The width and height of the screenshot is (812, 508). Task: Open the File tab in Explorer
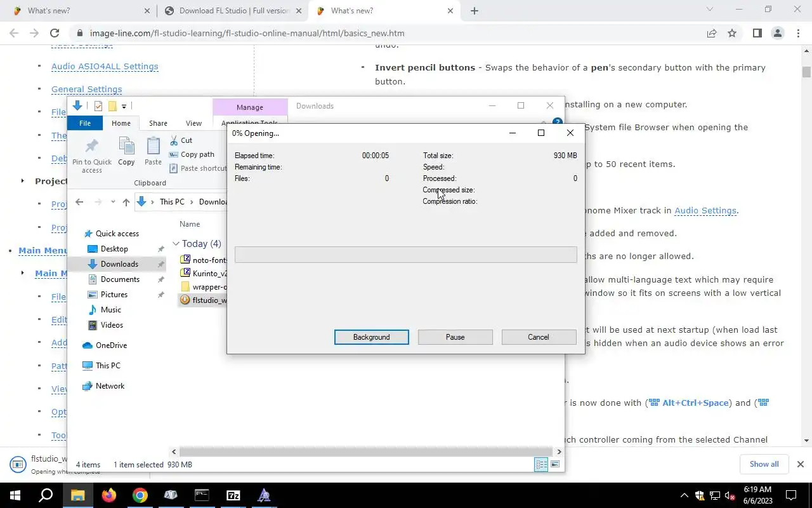pos(84,123)
